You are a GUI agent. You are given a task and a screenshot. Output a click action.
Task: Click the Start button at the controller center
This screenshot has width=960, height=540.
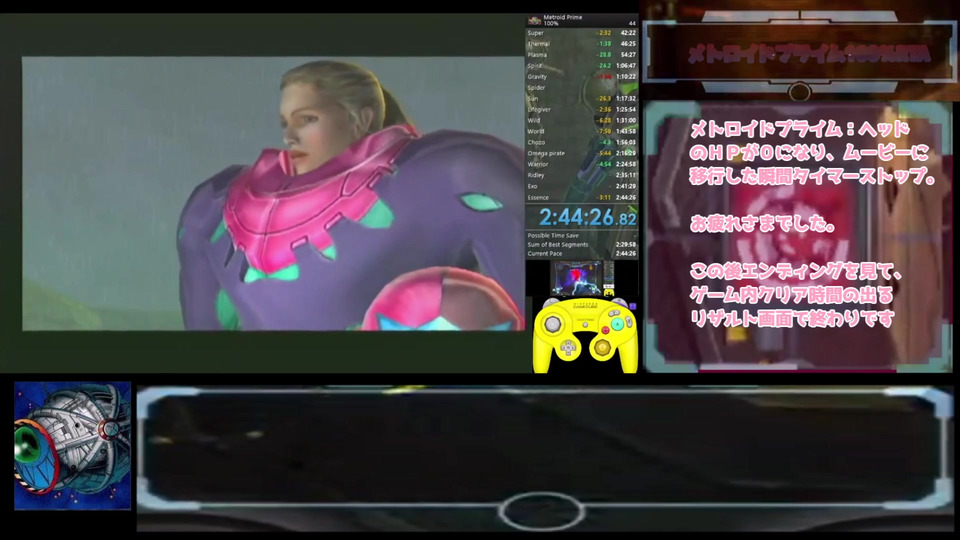(585, 326)
